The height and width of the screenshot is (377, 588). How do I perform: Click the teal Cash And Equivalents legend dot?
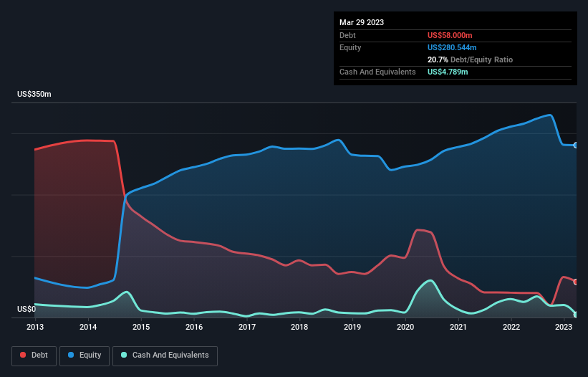(124, 355)
